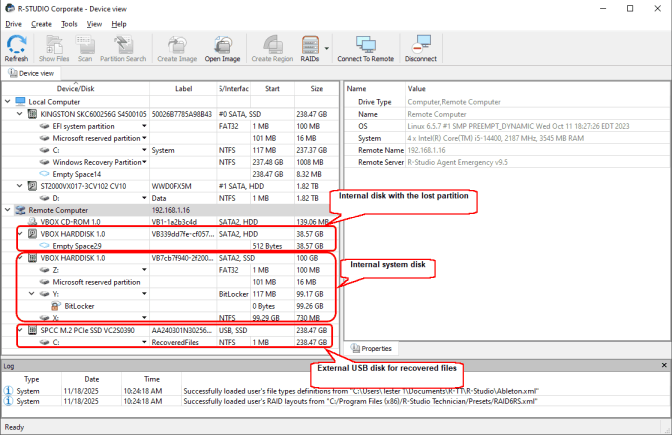Click the Size column header
This screenshot has width=672, height=435.
point(316,89)
